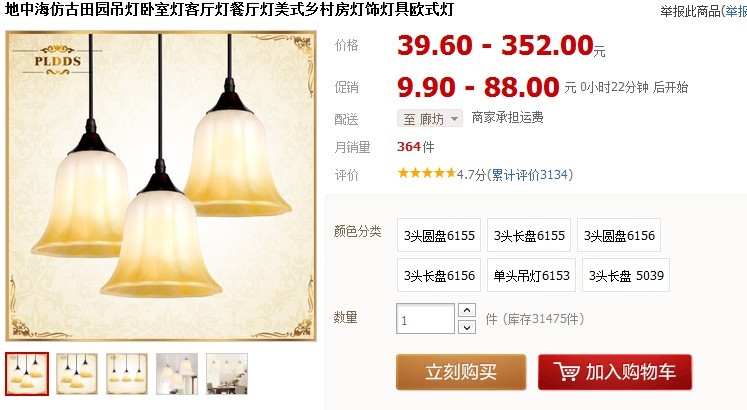
Task: Click the 举报此商品 report link
Action: click(x=690, y=11)
